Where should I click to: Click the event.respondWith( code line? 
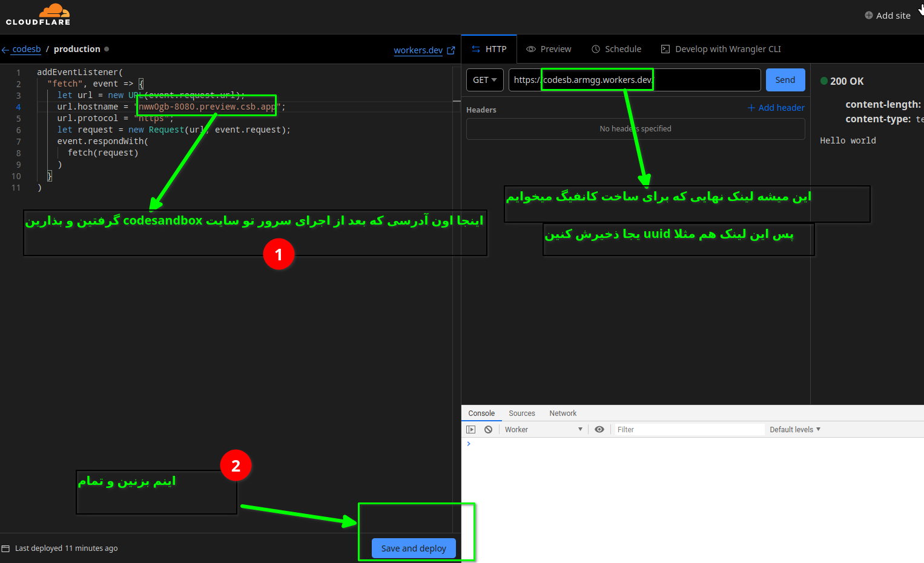tap(103, 141)
